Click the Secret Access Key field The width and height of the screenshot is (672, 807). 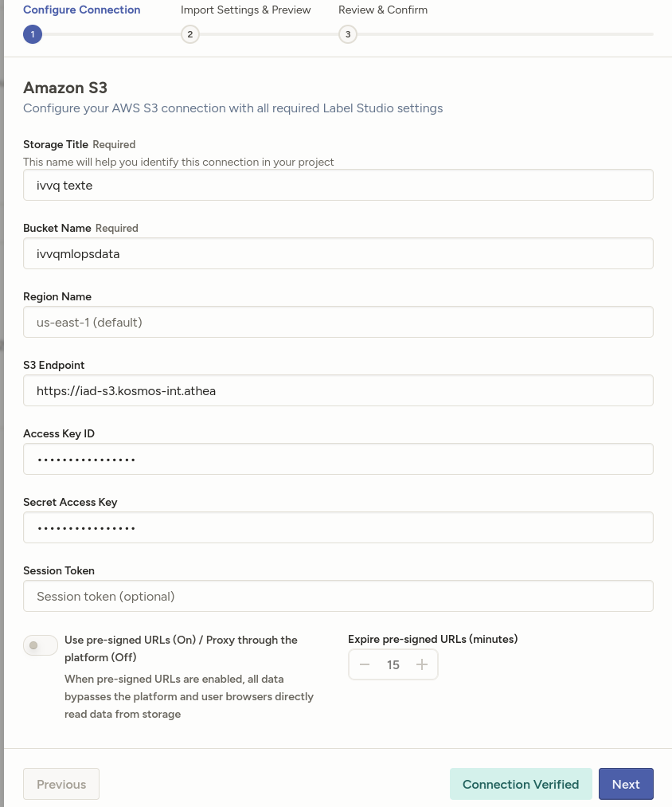coord(338,527)
